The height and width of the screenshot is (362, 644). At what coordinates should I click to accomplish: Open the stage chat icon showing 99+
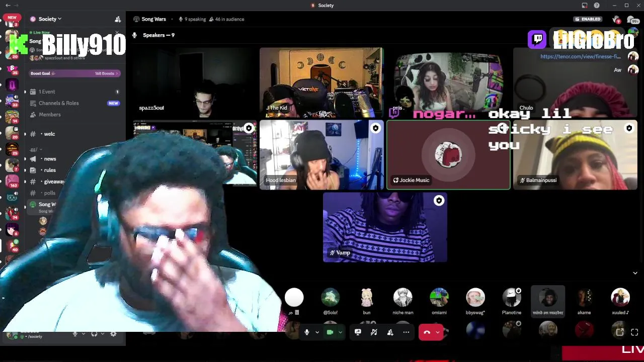click(632, 20)
